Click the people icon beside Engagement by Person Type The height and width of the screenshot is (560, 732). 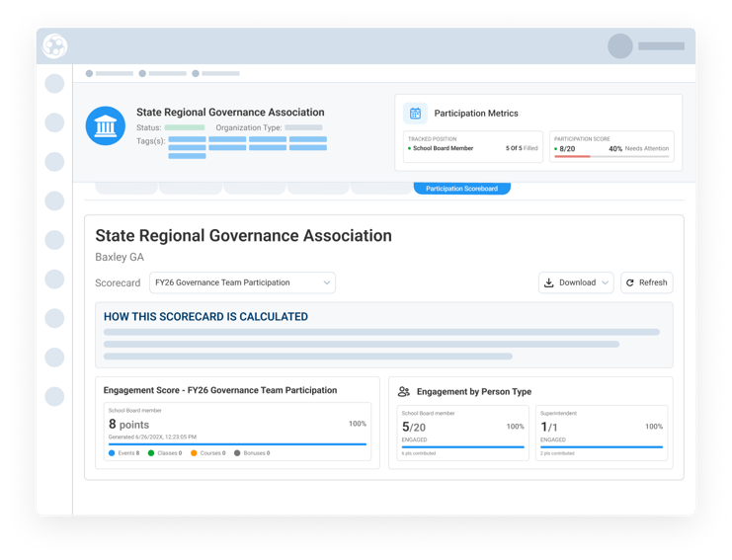click(x=404, y=391)
